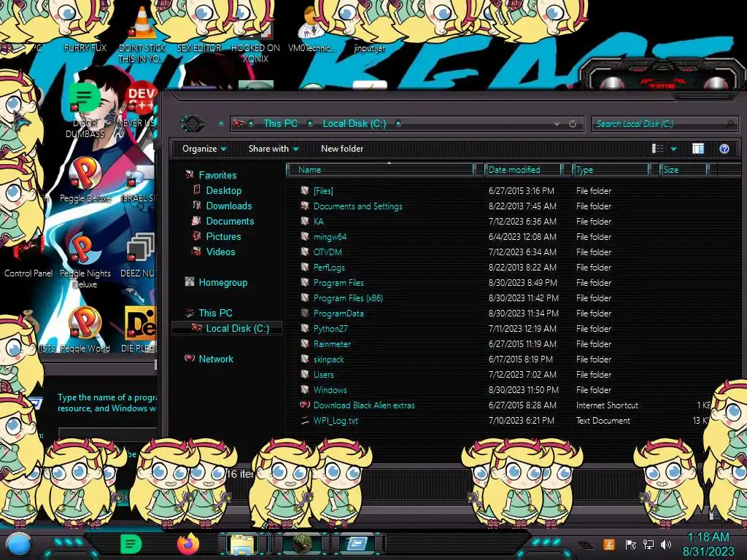The width and height of the screenshot is (747, 560).
Task: Click the back navigation button in Explorer
Action: pos(192,124)
